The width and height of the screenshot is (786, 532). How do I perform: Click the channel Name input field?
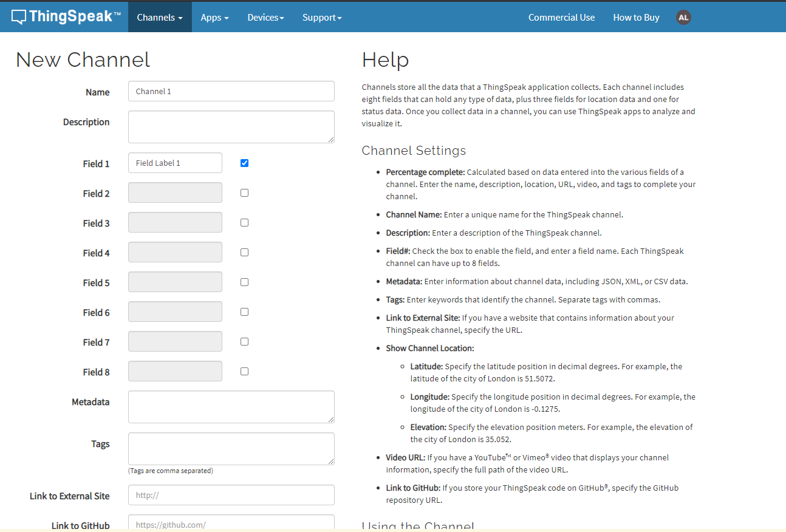coord(231,91)
